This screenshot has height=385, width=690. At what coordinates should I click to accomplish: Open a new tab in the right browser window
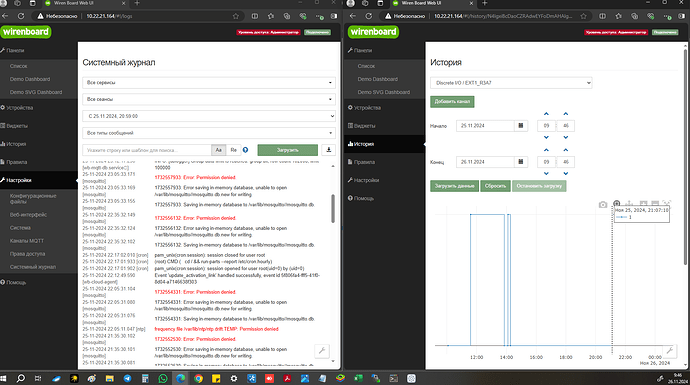(484, 3)
